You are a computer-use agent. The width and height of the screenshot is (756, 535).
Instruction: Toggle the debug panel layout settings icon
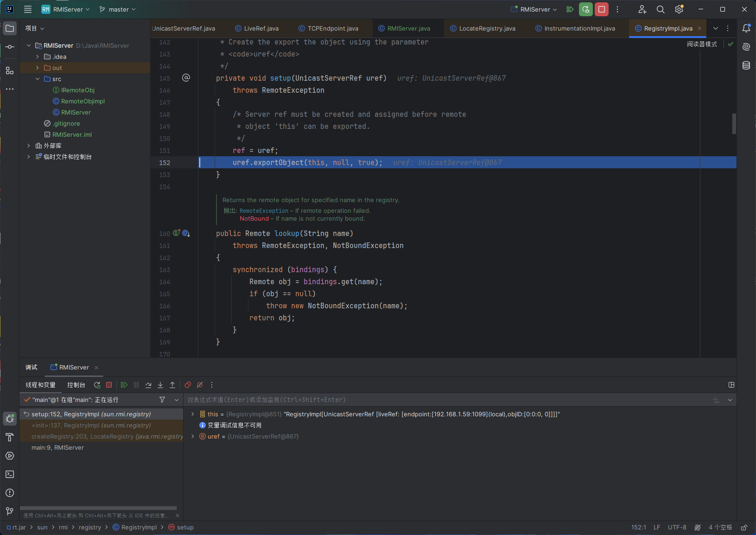pos(731,385)
